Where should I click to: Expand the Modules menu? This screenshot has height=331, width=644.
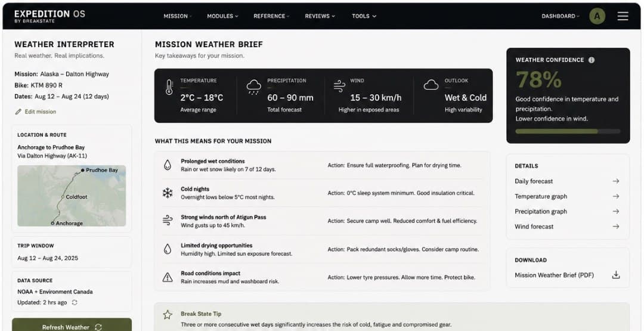[x=222, y=16]
